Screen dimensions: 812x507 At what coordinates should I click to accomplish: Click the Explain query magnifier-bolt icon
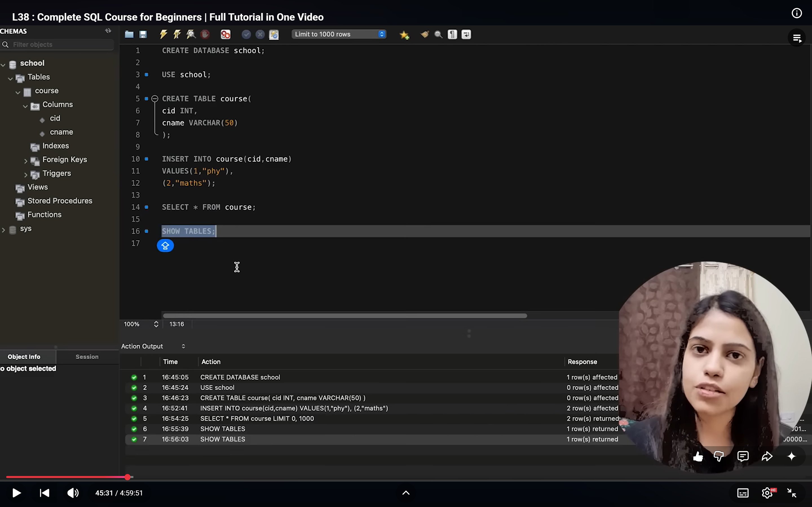[191, 34]
